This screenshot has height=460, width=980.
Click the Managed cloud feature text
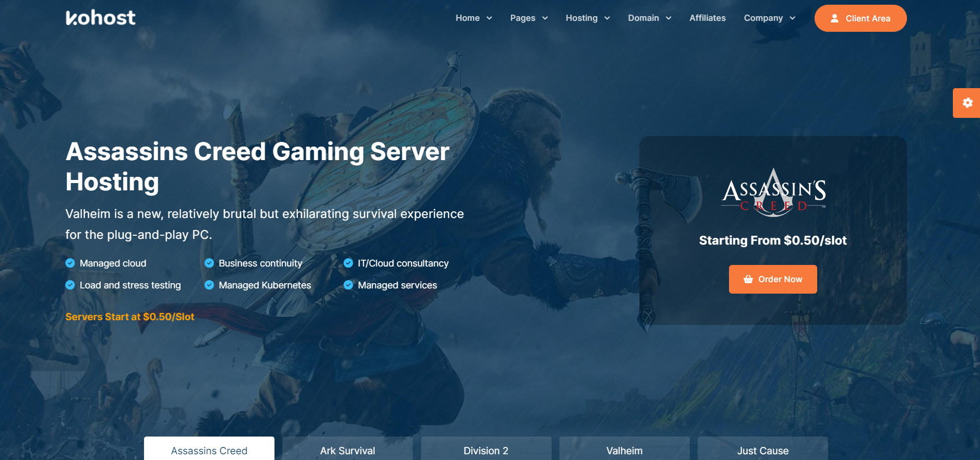[x=113, y=263]
